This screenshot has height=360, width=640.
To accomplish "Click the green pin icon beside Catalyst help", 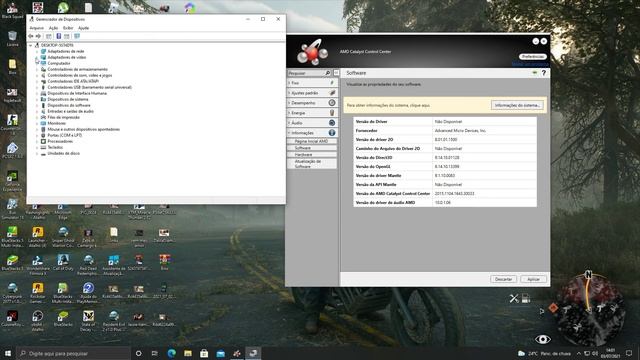I will pyautogui.click(x=534, y=73).
